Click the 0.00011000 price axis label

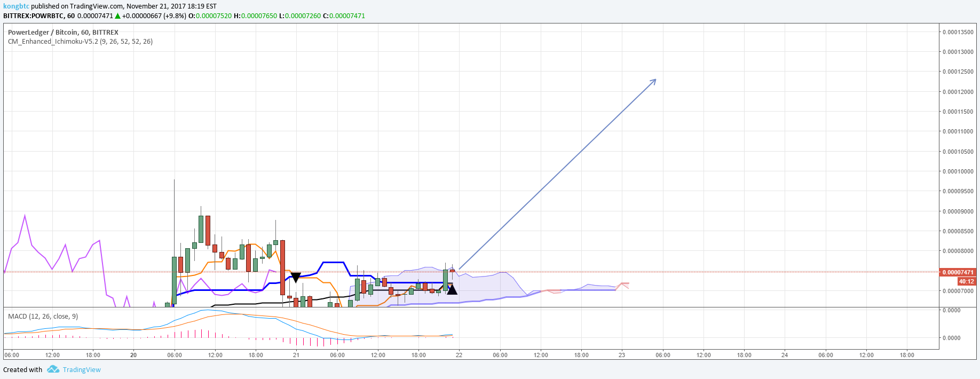click(958, 131)
